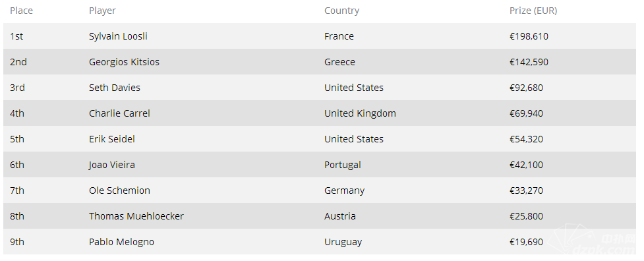Screen dimensions: 644x261
Task: Select Ole Schemion player cell
Action: point(119,190)
